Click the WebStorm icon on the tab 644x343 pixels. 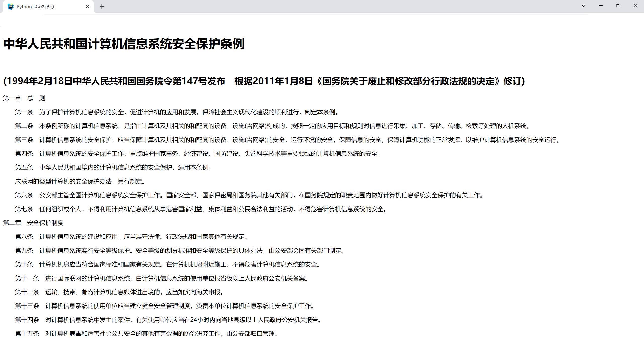(x=10, y=7)
